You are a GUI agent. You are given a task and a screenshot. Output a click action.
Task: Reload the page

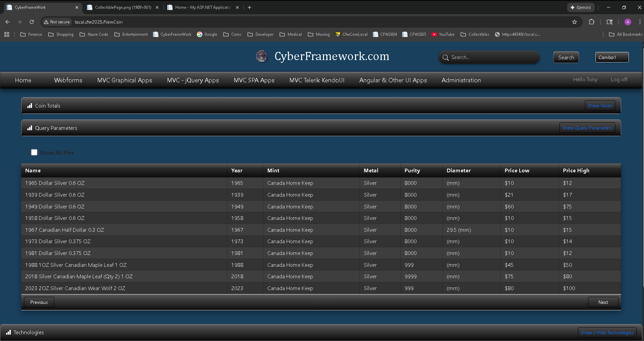[31, 22]
